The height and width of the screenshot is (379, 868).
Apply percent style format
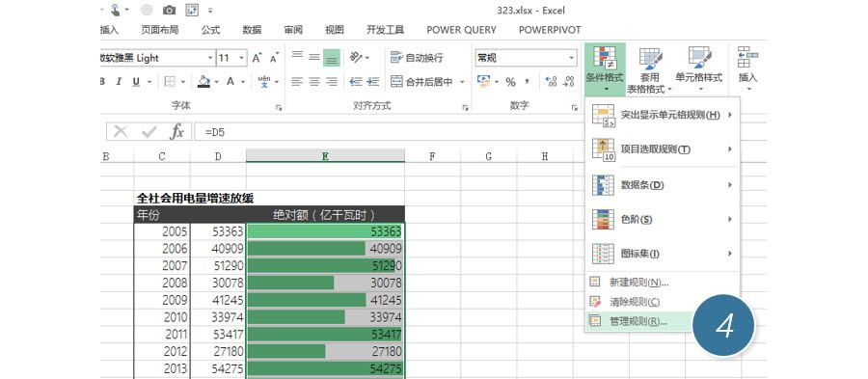pos(510,82)
